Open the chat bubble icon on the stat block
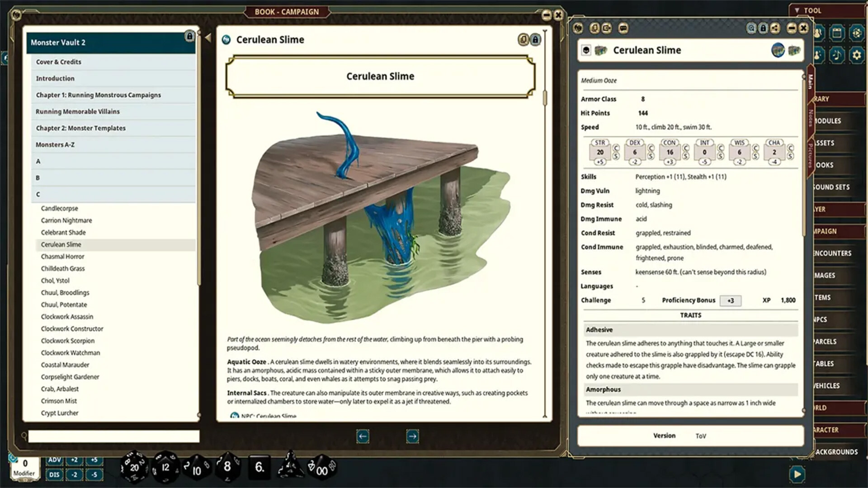868x488 pixels. coord(624,28)
